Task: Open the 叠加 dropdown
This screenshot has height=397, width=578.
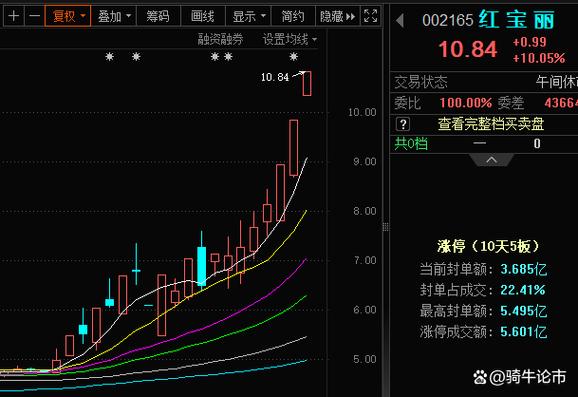Action: coord(114,16)
